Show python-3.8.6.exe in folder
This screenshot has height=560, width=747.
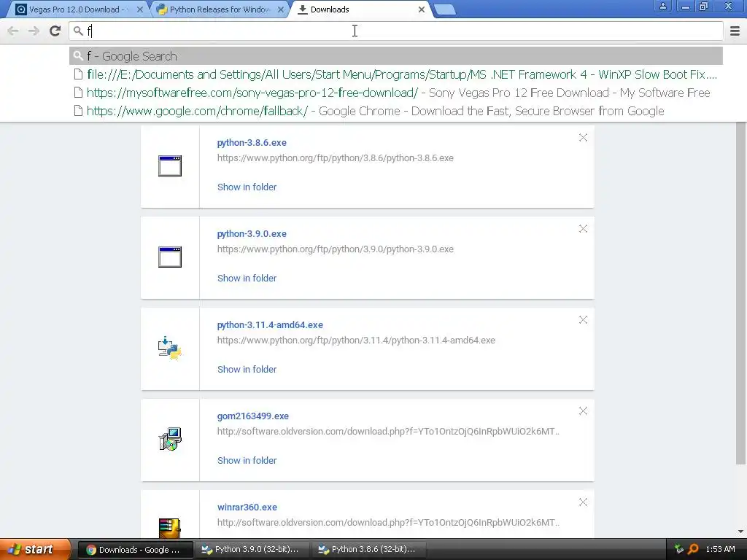[247, 187]
